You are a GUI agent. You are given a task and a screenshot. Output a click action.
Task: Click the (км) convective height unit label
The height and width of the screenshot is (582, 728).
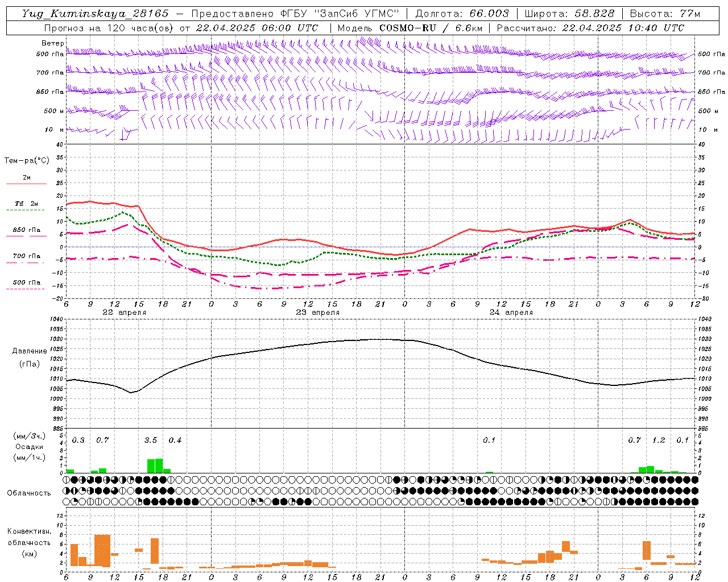(29, 554)
